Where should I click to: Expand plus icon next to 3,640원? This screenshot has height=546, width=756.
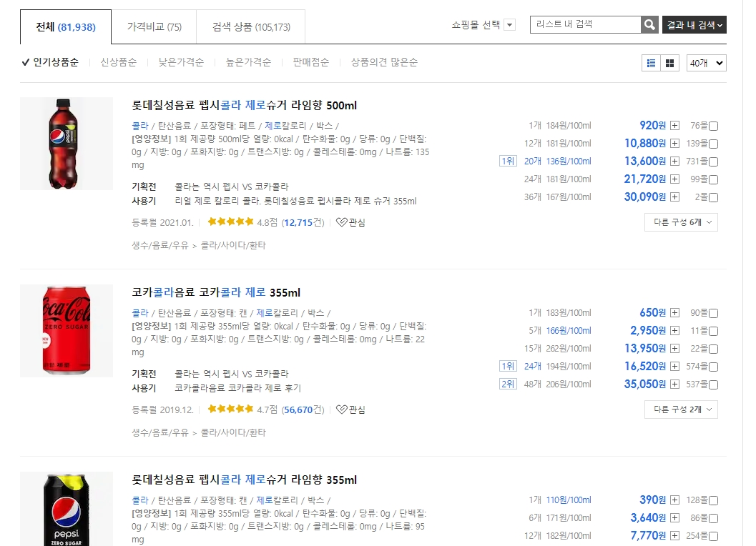[x=674, y=518]
